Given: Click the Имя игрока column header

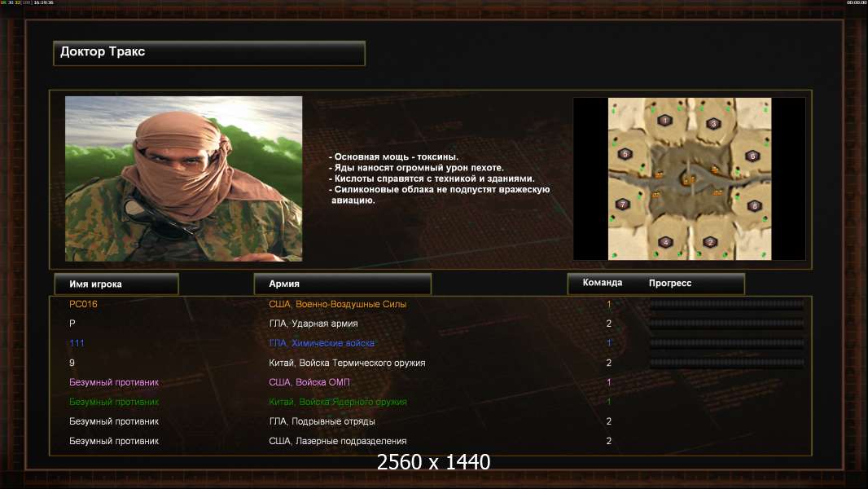Looking at the screenshot, I should point(116,284).
